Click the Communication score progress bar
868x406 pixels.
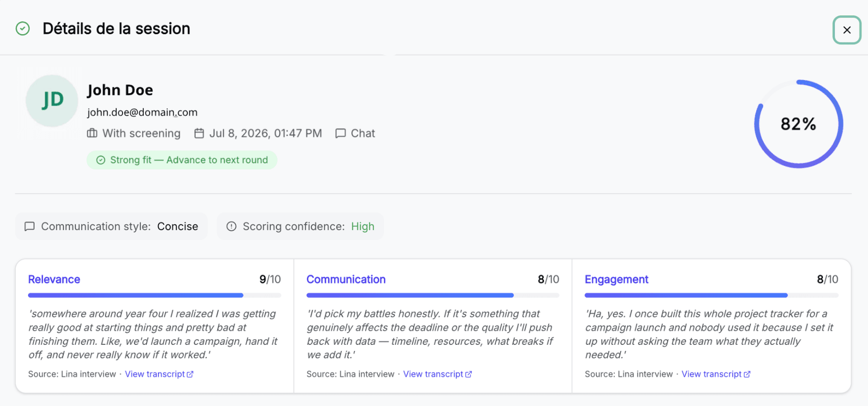[x=433, y=295]
